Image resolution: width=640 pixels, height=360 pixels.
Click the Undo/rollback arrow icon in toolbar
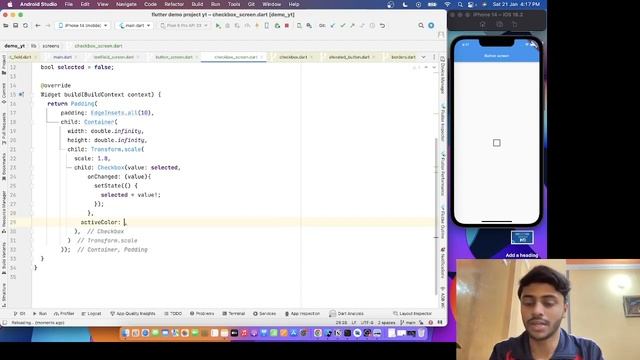click(x=382, y=26)
